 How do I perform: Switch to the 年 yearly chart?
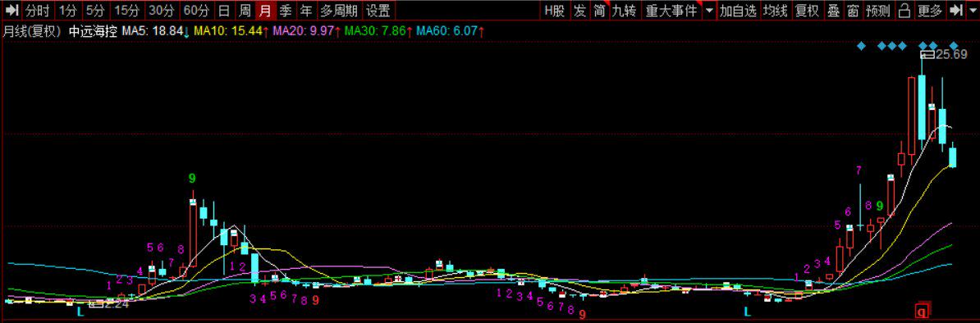click(x=305, y=11)
